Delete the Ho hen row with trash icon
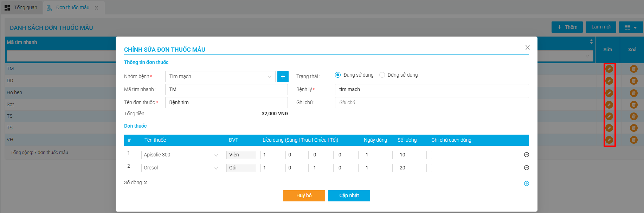Image resolution: width=644 pixels, height=213 pixels. pyautogui.click(x=634, y=93)
